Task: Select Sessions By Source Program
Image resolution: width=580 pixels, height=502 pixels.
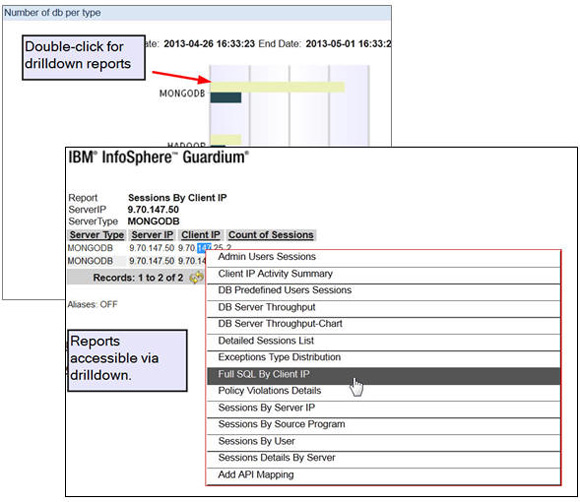Action: pos(384,425)
